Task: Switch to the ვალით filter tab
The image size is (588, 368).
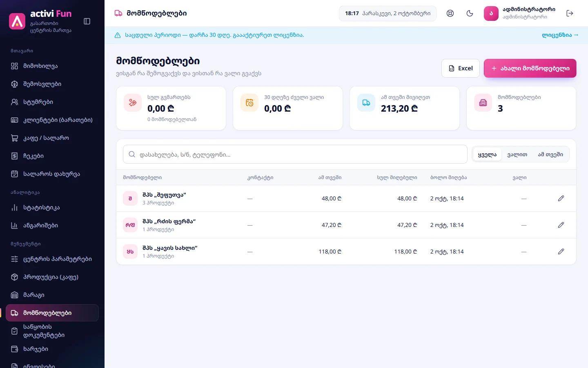Action: coord(517,155)
